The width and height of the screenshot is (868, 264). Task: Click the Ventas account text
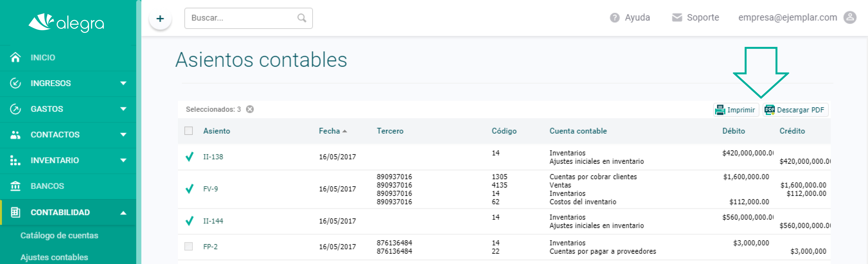[560, 185]
